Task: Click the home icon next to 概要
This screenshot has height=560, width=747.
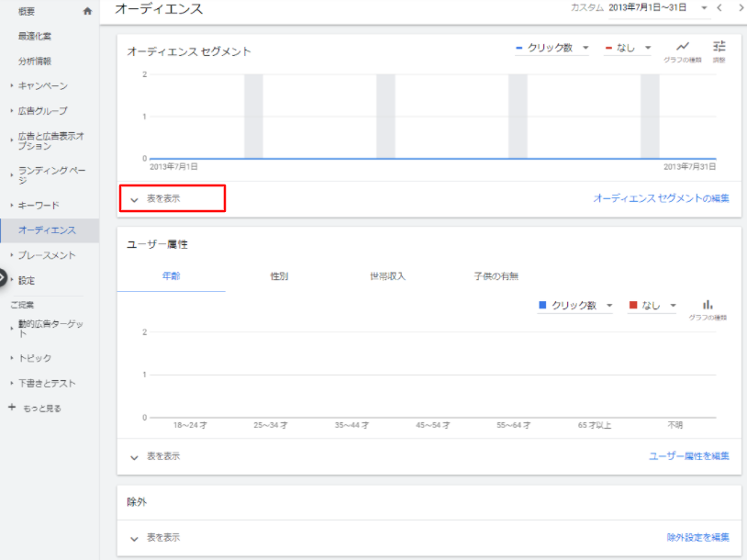Action: pos(88,11)
